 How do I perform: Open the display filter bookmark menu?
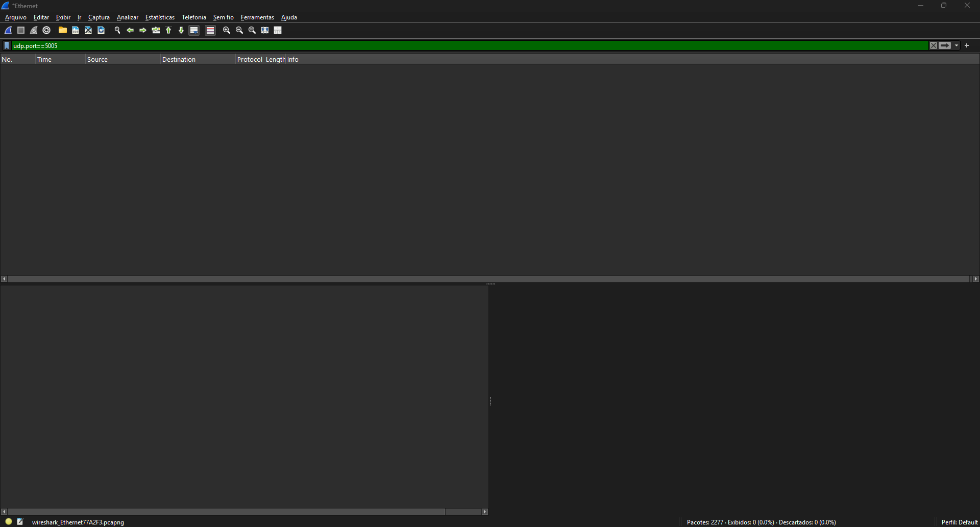pyautogui.click(x=7, y=46)
